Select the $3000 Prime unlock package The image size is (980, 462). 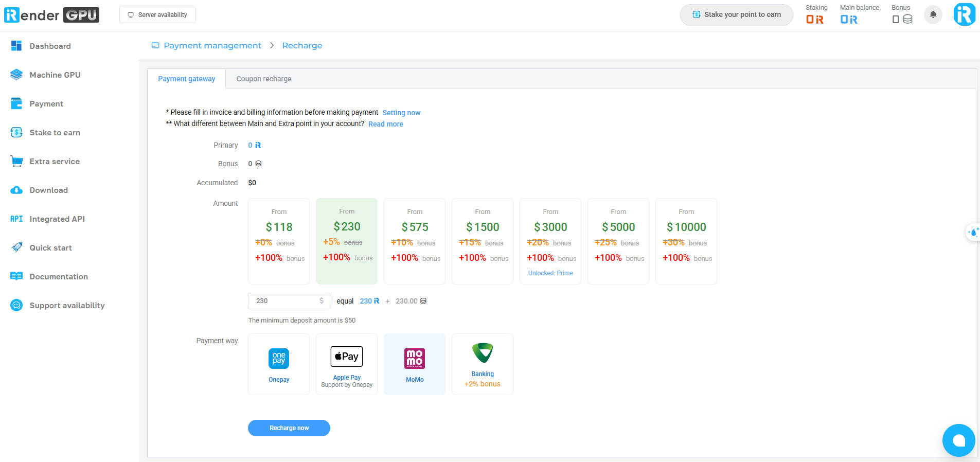point(550,241)
